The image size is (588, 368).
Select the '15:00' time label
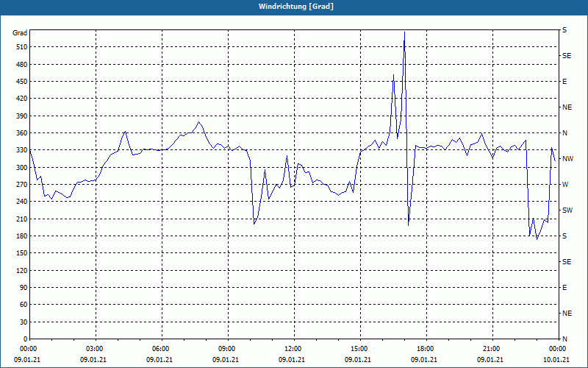[x=359, y=348]
